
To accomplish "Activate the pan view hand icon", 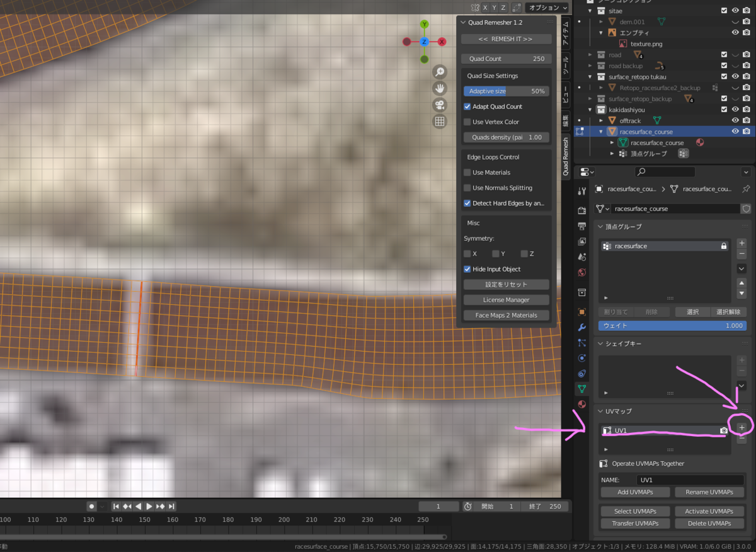I will click(x=440, y=88).
